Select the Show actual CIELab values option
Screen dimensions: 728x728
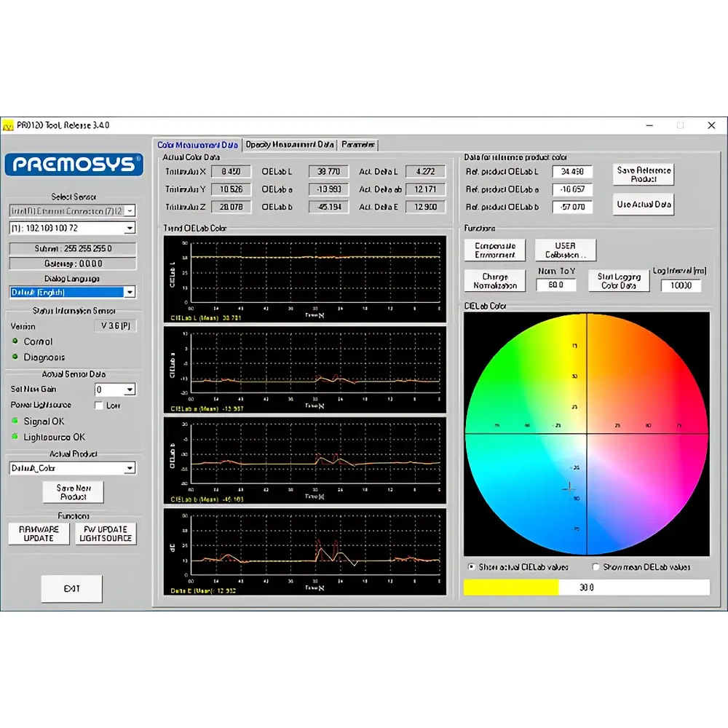470,566
